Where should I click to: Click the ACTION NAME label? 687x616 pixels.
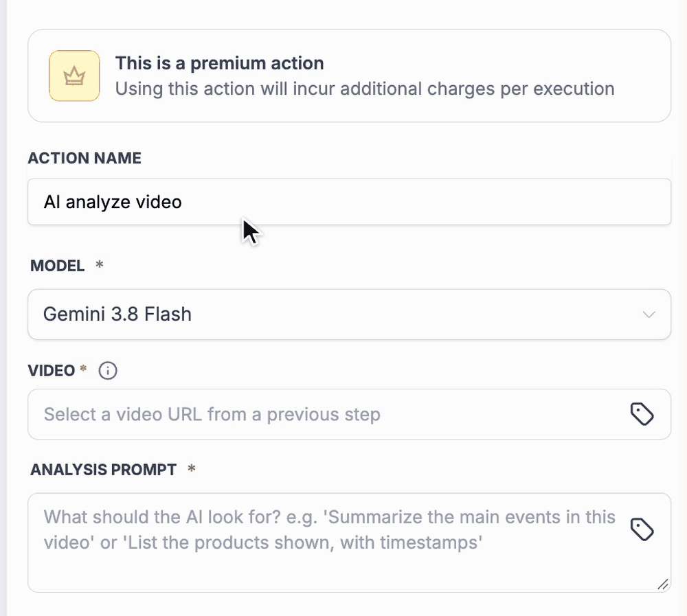coord(85,158)
